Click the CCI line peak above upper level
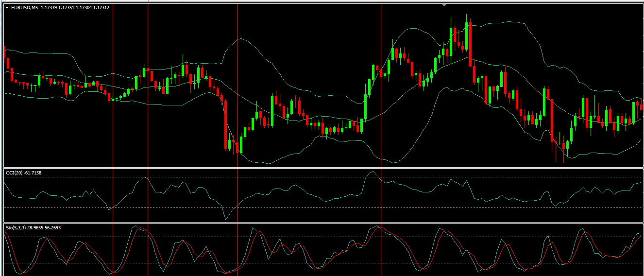The height and width of the screenshot is (276, 644). click(x=372, y=172)
